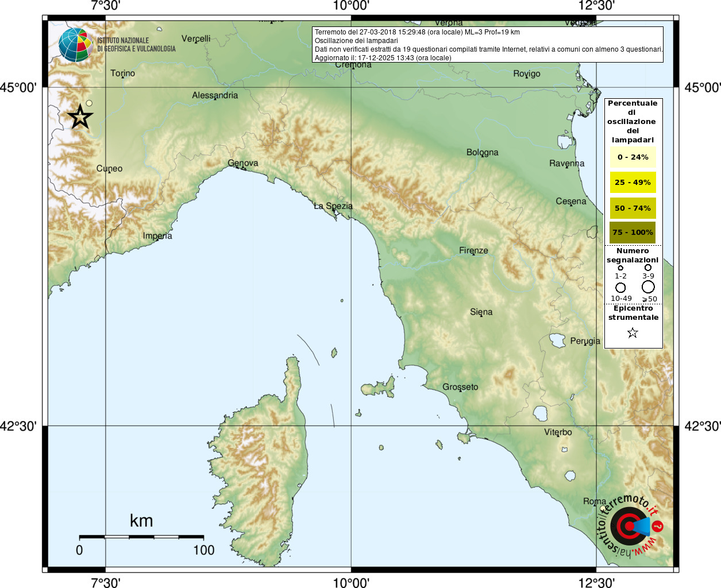Select the 75 - 100% dark olive swatch
721x588 pixels.
633,233
